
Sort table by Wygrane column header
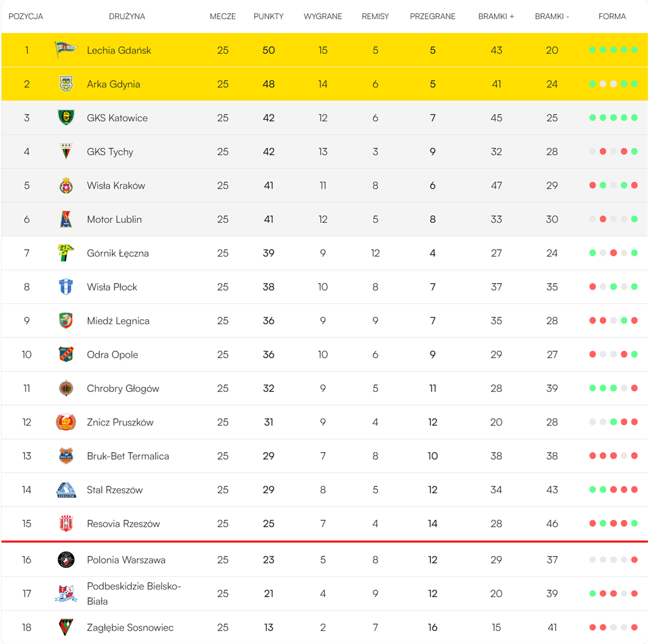[x=323, y=16]
